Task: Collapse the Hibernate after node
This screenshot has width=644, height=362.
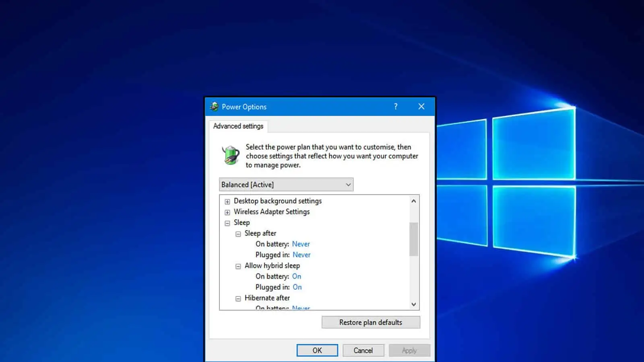Action: (238, 298)
